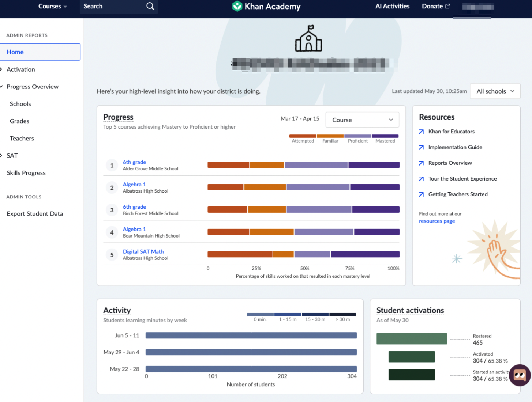Open the Reports Overview link

(450, 163)
